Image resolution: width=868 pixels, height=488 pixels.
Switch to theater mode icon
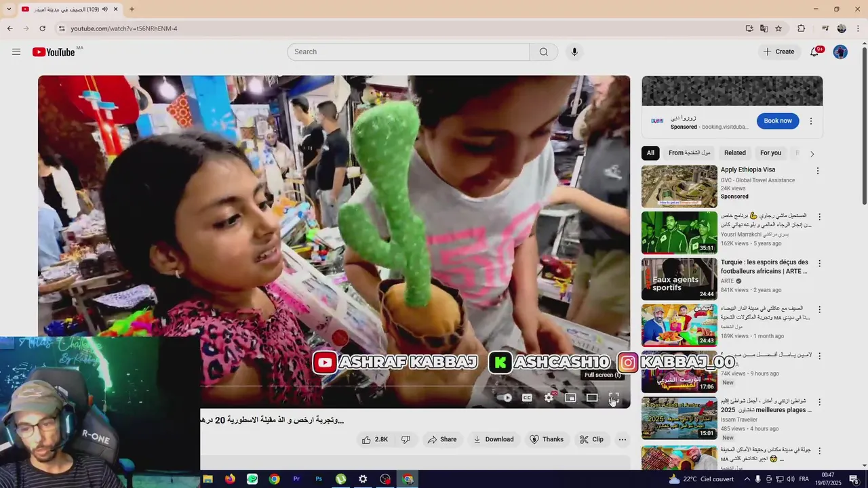click(592, 398)
